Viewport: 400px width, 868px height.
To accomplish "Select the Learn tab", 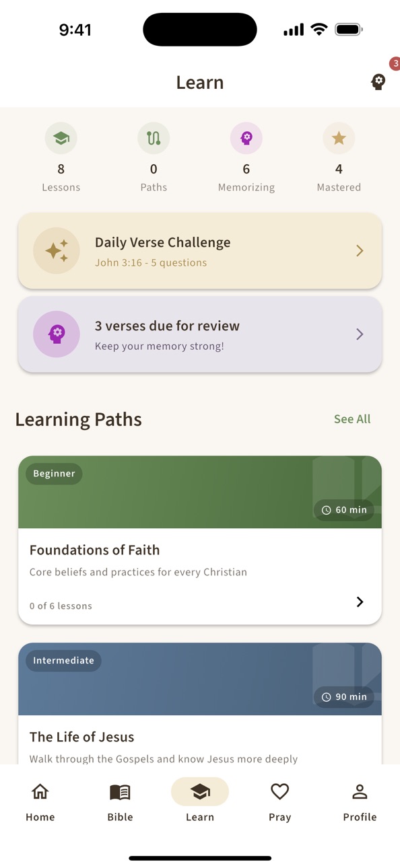I will click(200, 802).
